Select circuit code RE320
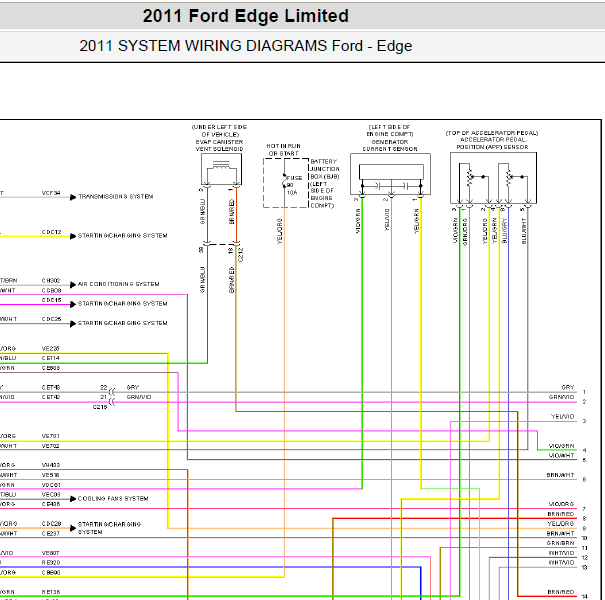 click(x=51, y=563)
